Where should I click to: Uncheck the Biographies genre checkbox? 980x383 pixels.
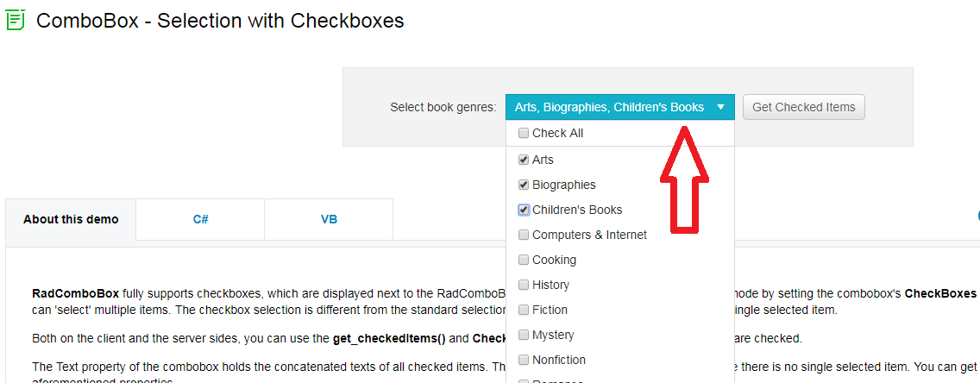524,185
